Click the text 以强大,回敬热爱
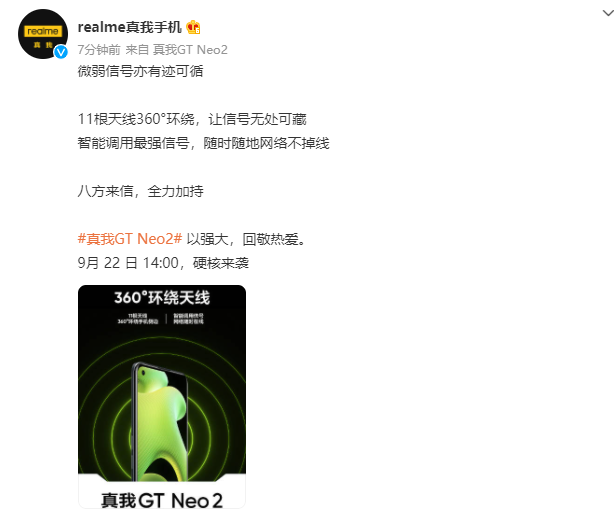Image resolution: width=614 pixels, height=521 pixels. (246, 239)
